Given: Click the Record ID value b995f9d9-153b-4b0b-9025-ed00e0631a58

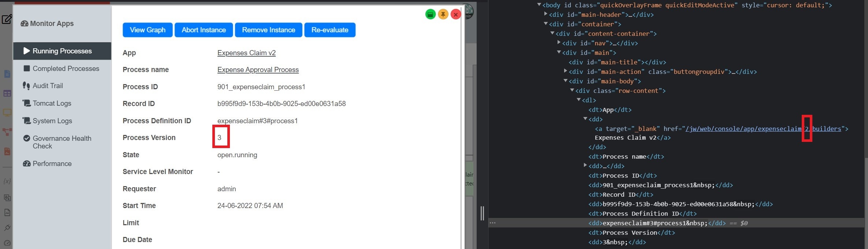Looking at the screenshot, I should point(282,103).
